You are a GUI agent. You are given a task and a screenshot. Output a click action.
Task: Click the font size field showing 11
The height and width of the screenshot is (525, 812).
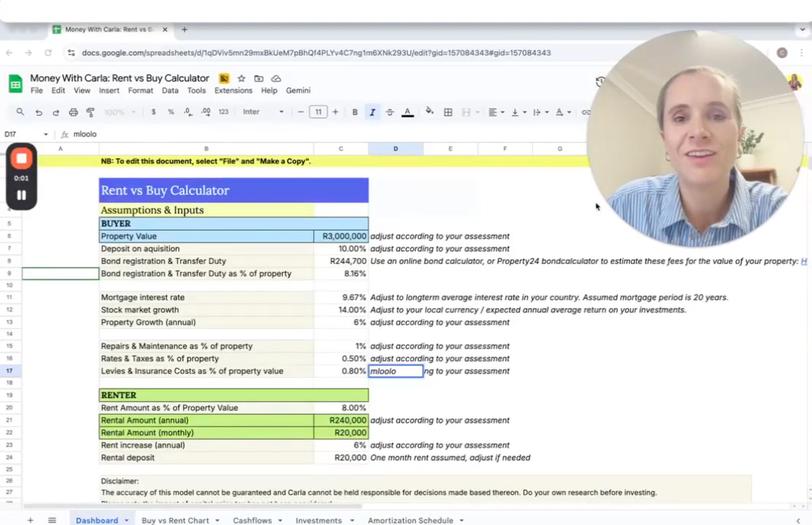318,112
